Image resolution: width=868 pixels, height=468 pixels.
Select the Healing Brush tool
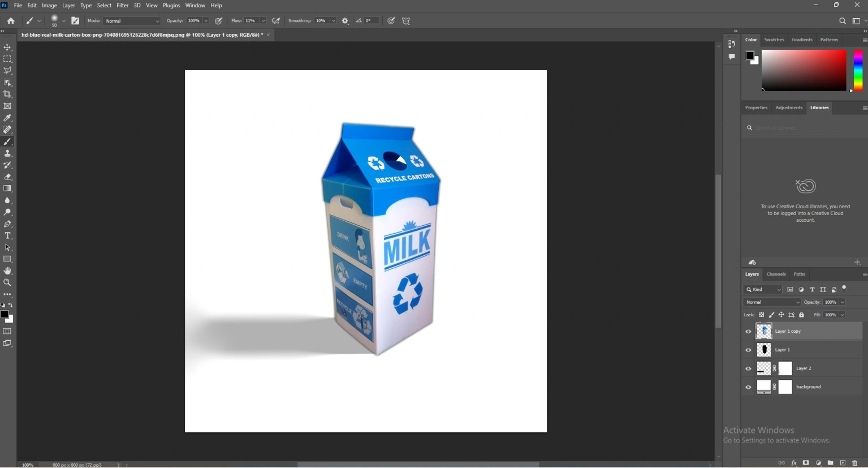point(7,130)
